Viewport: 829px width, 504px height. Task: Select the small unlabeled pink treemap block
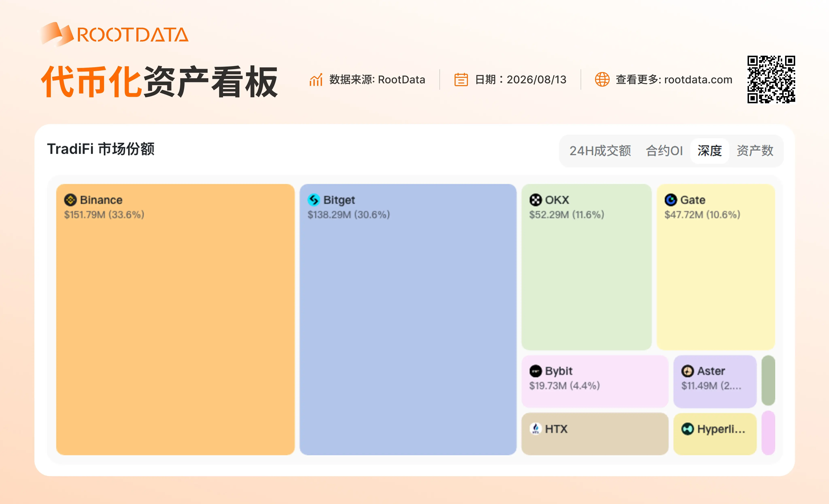[x=768, y=433]
